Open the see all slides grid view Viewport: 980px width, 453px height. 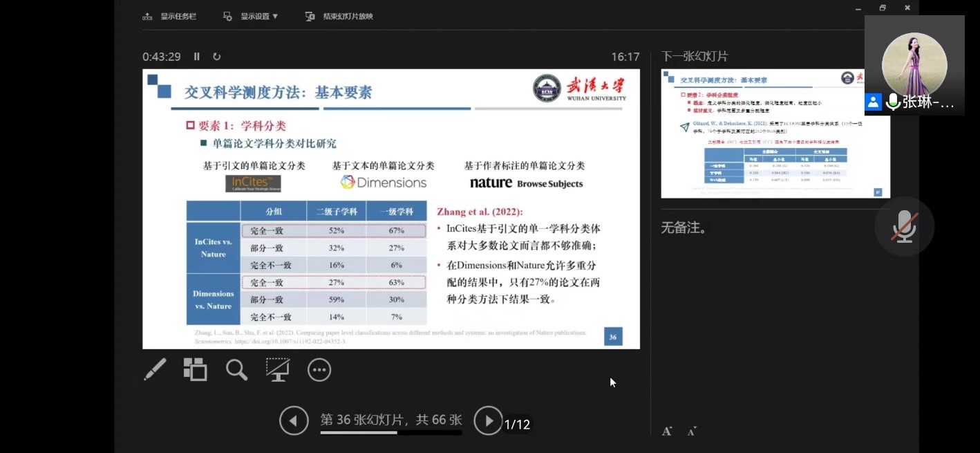tap(195, 369)
